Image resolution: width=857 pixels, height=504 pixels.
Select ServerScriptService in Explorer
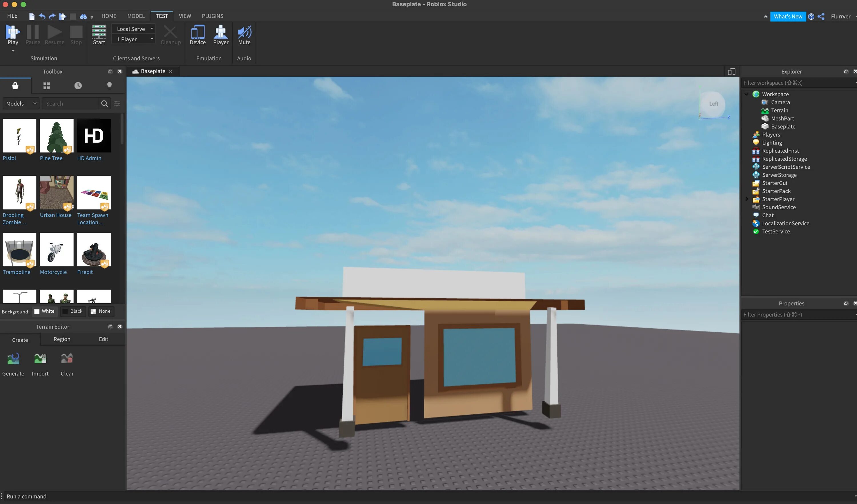pos(786,167)
